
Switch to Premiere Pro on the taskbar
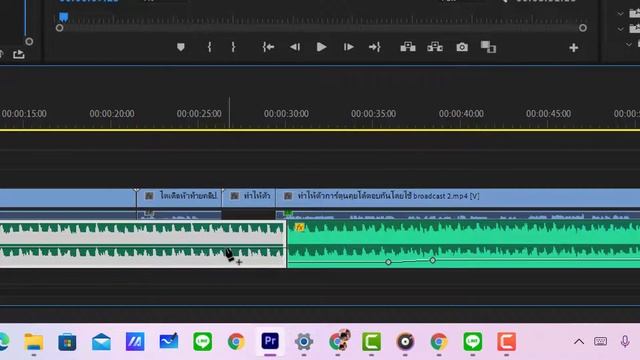[270, 341]
